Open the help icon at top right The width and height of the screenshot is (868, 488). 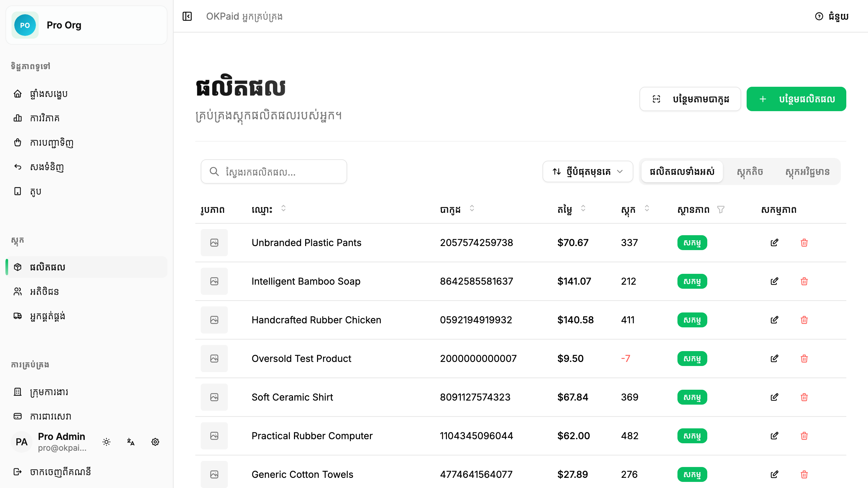coord(819,16)
